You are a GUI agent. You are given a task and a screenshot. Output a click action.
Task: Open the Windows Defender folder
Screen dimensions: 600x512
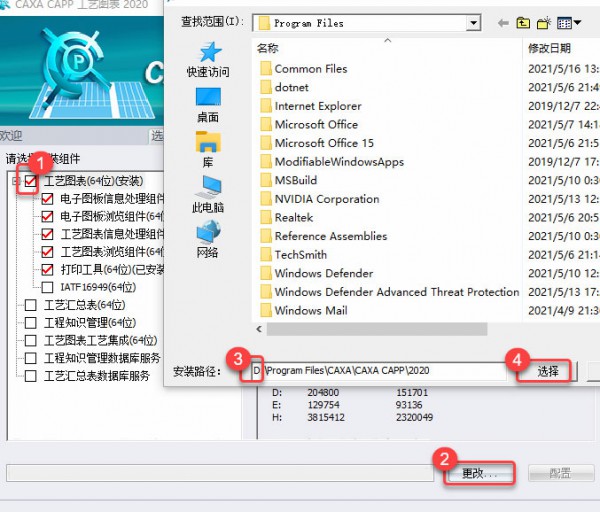point(316,273)
